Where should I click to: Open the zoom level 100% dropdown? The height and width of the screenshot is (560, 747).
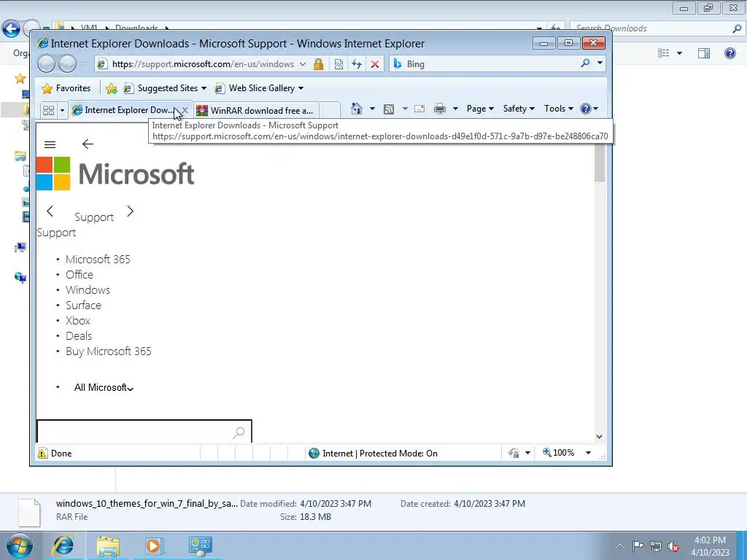[589, 453]
